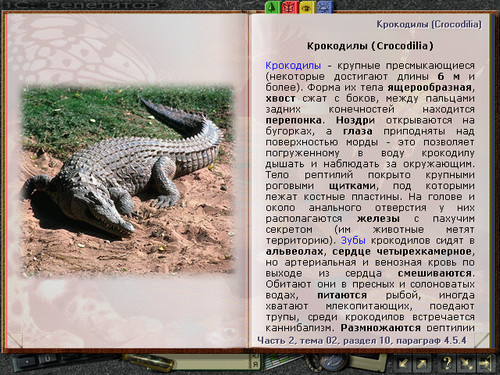This screenshot has height=375, width=500.
Task: Follow the Зубы hyperlink
Action: click(x=353, y=240)
